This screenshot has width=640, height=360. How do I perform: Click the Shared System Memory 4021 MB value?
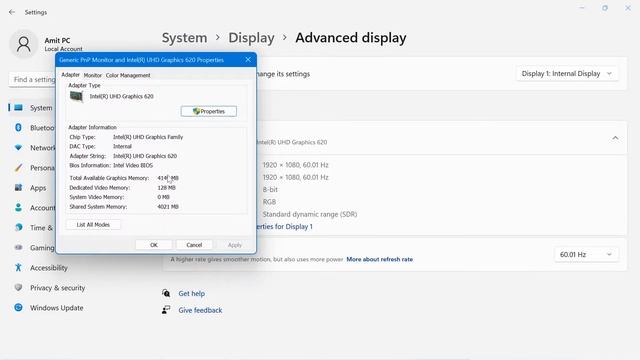(x=168, y=207)
